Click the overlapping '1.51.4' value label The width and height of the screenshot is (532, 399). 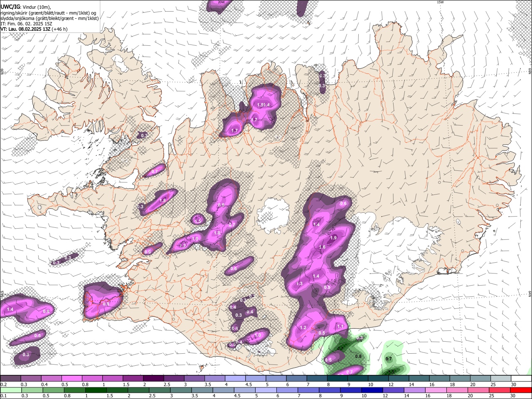tap(264, 105)
